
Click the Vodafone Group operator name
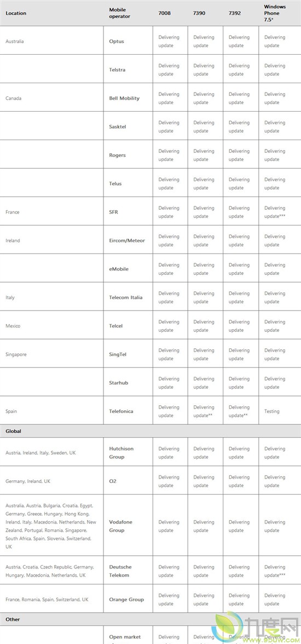(120, 526)
